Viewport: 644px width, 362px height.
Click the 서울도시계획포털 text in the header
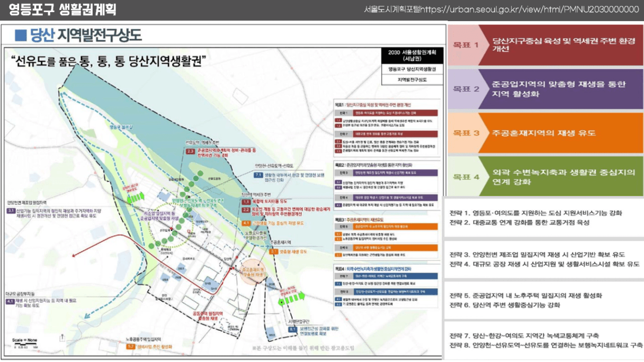pos(392,9)
